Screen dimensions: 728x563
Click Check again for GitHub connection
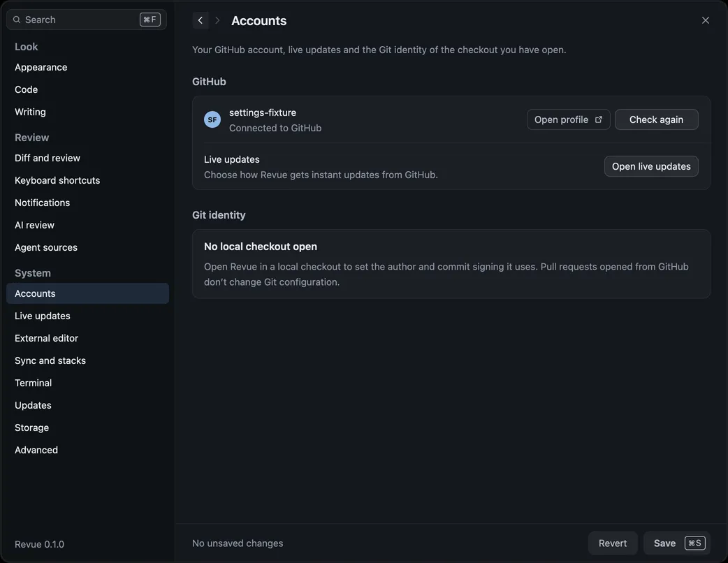656,119
